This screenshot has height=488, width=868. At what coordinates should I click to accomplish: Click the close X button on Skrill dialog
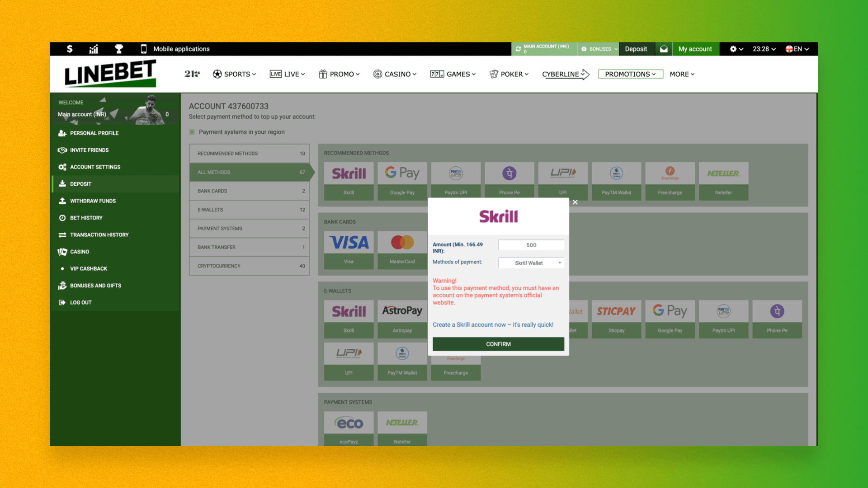574,202
